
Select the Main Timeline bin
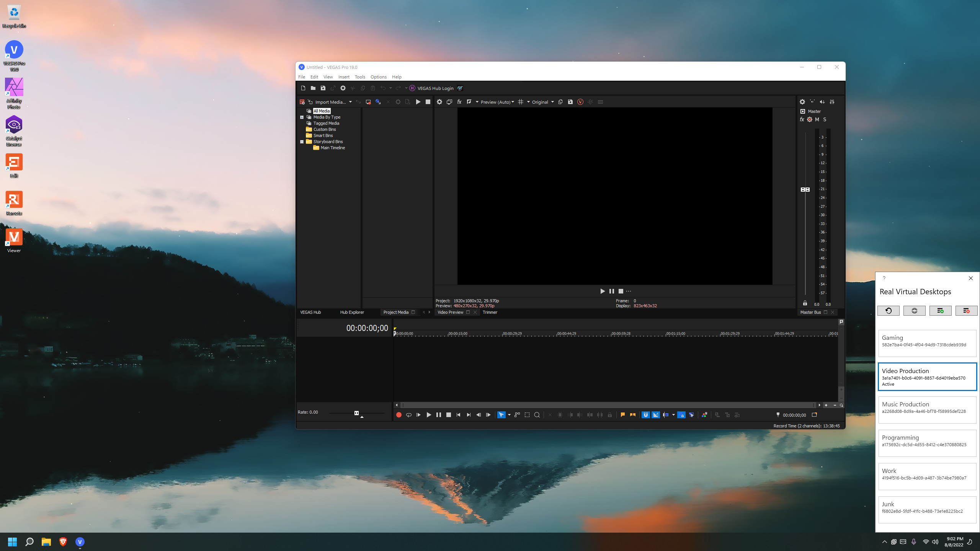[x=332, y=148]
